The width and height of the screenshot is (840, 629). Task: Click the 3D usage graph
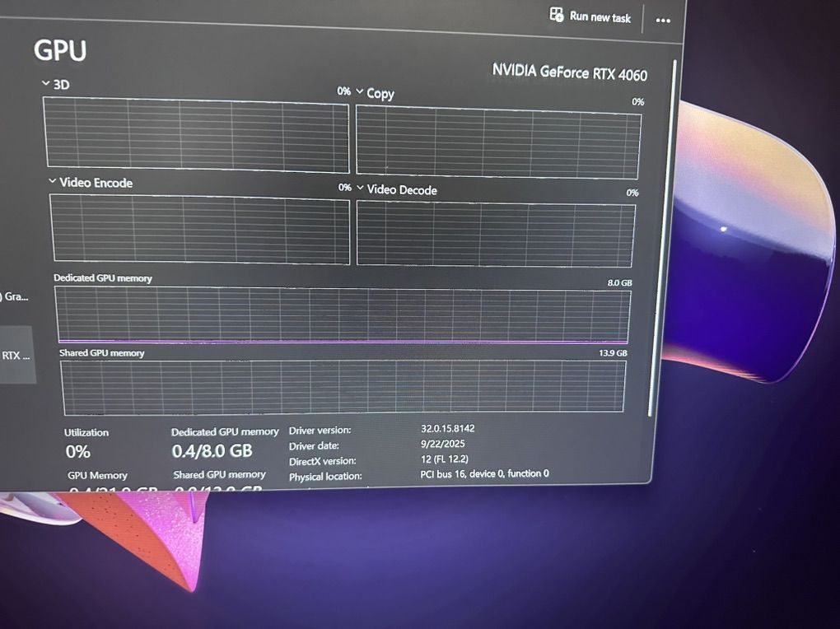pyautogui.click(x=197, y=133)
